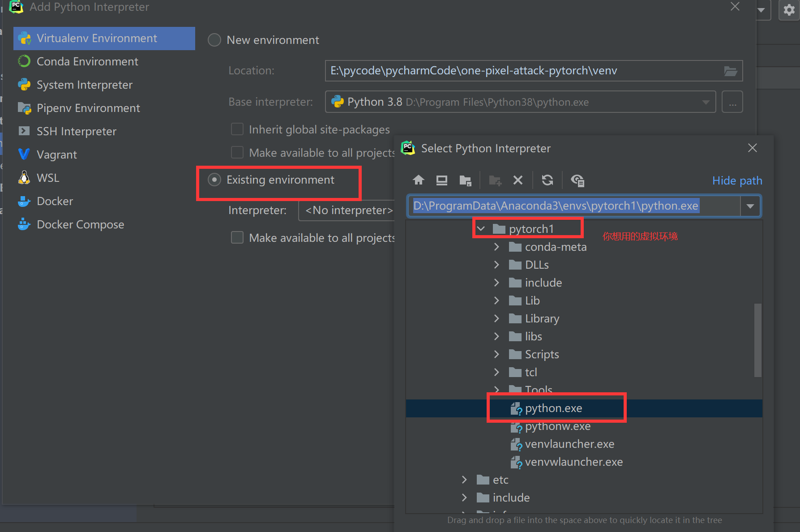
Task: Select Virtualenv Environment in sidebar
Action: pos(104,38)
